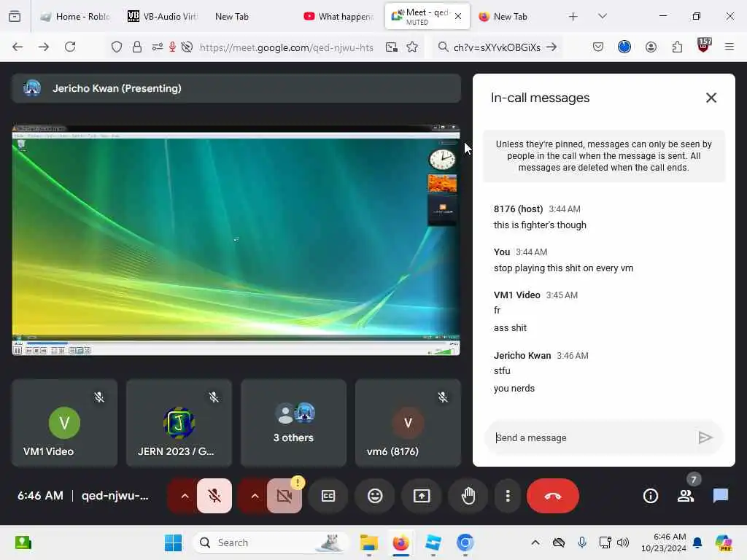This screenshot has width=747, height=560.
Task: Open the taskbar clock and date
Action: click(x=663, y=542)
